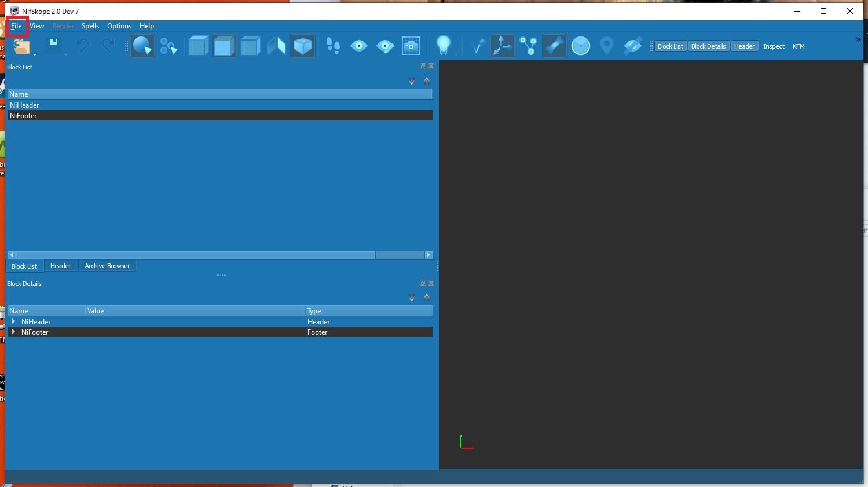Image resolution: width=868 pixels, height=487 pixels.
Task: Click the Save floppy disk icon
Action: click(x=54, y=46)
